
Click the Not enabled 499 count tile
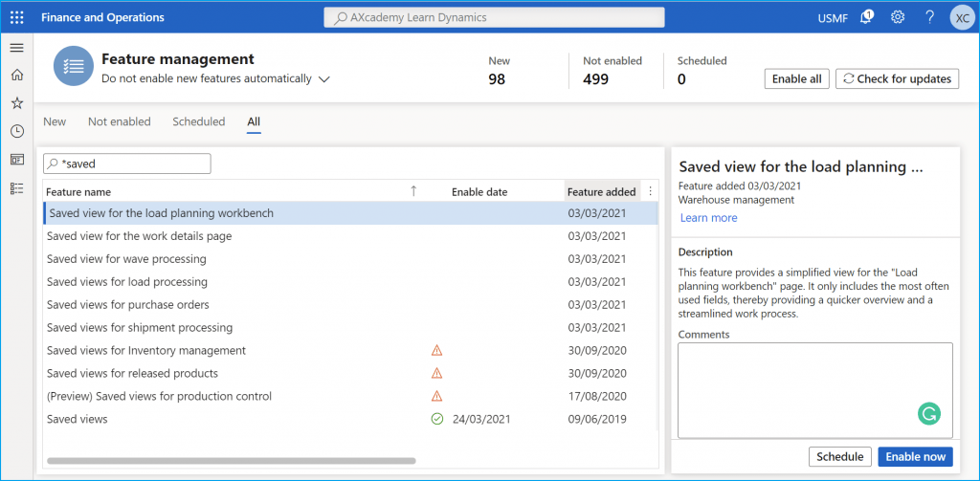[x=612, y=70]
